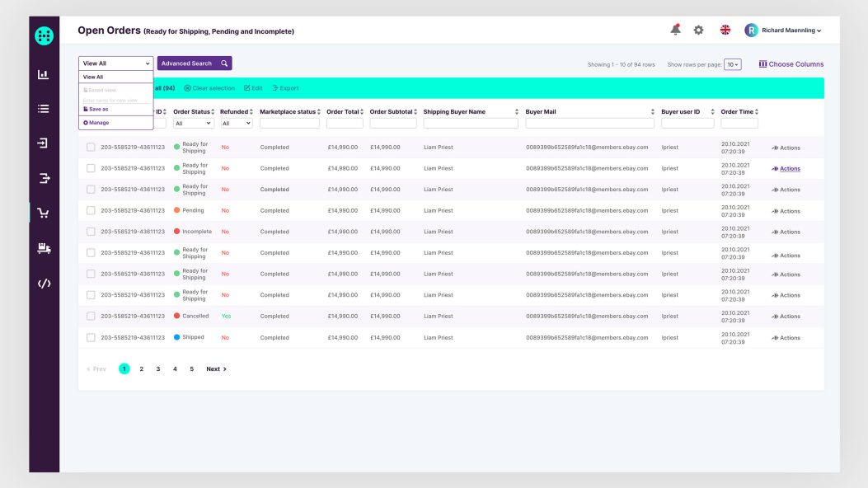Open settings via the gear icon
Screen dimensions: 868x488
click(698, 30)
